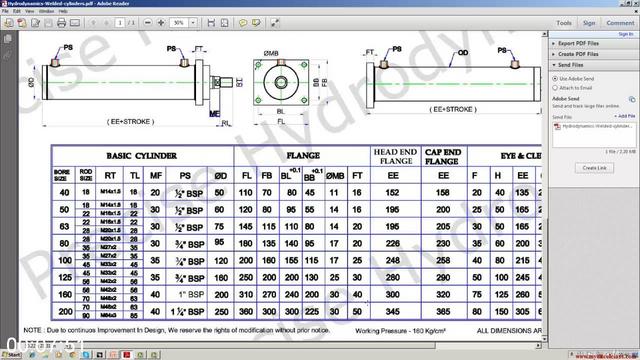Click cap end EE value 365
Image resolution: width=640 pixels, height=360 pixels.
coord(443,311)
